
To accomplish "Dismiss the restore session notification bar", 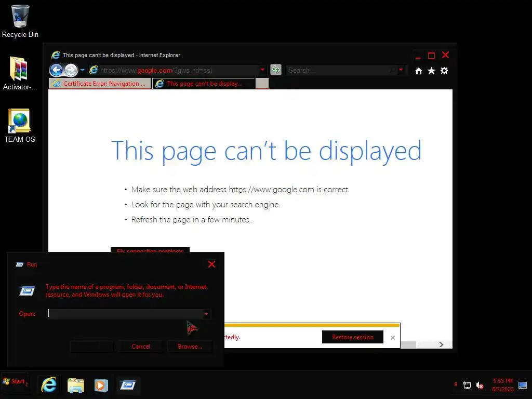I will pos(393,338).
